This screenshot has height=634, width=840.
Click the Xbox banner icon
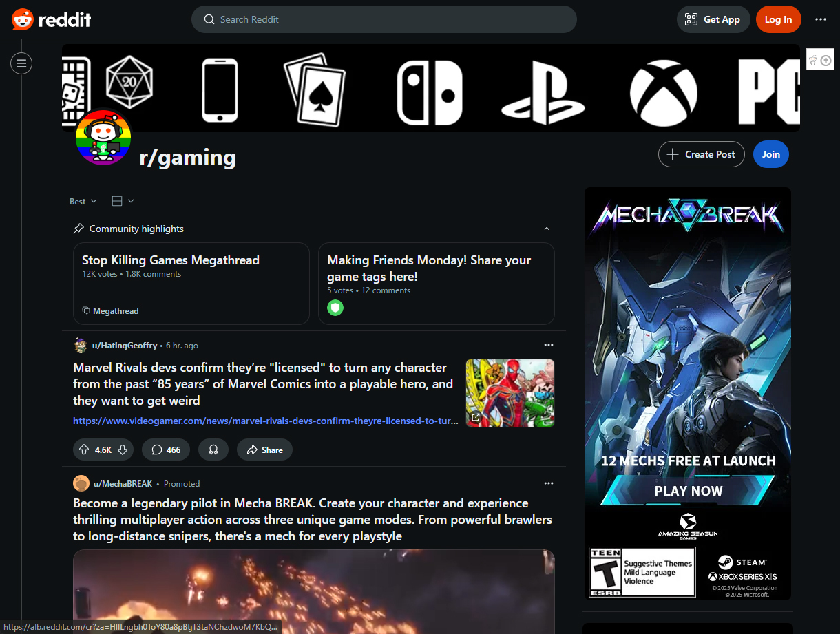click(664, 92)
